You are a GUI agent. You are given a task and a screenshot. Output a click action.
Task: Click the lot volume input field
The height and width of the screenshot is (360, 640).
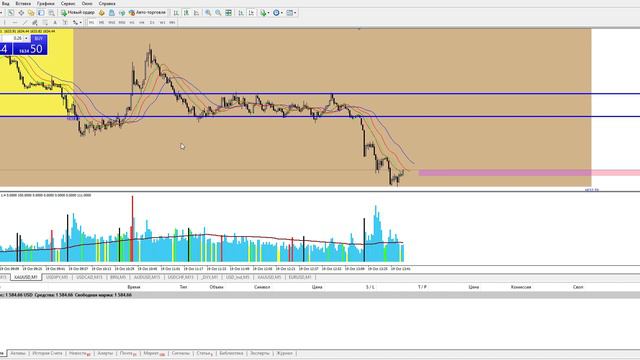[x=13, y=38]
